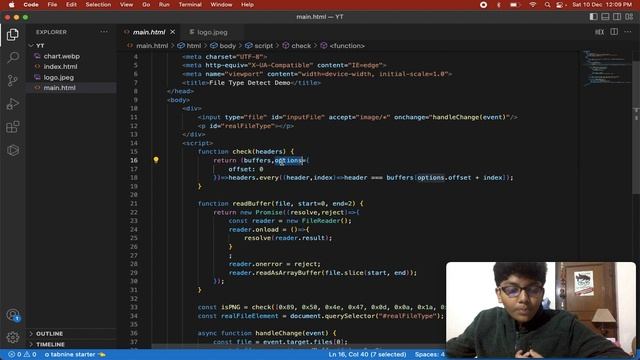This screenshot has width=640, height=360.
Task: Click the check breadcrumb segment
Action: click(x=301, y=46)
